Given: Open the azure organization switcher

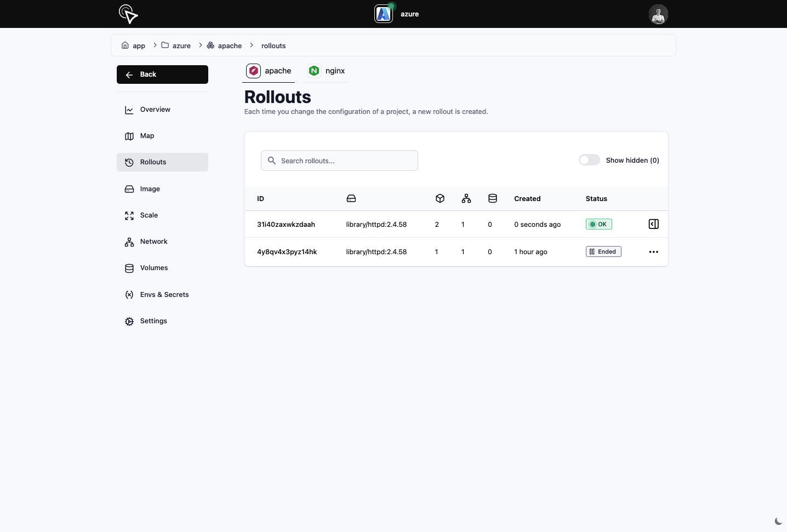Looking at the screenshot, I should point(397,14).
